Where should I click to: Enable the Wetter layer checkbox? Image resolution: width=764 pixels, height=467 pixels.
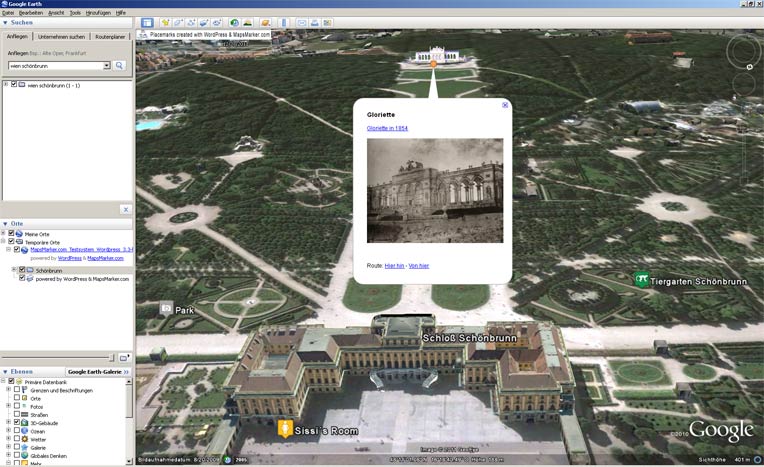[x=17, y=439]
